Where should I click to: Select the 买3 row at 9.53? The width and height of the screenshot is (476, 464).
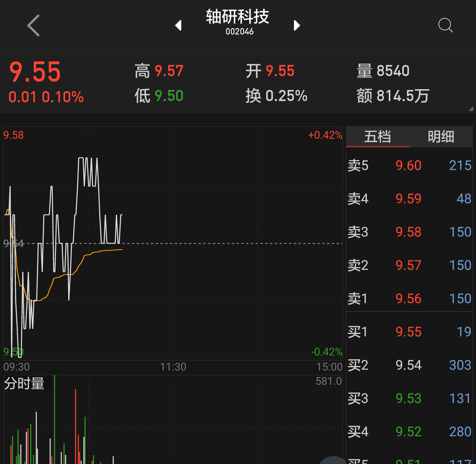click(409, 398)
